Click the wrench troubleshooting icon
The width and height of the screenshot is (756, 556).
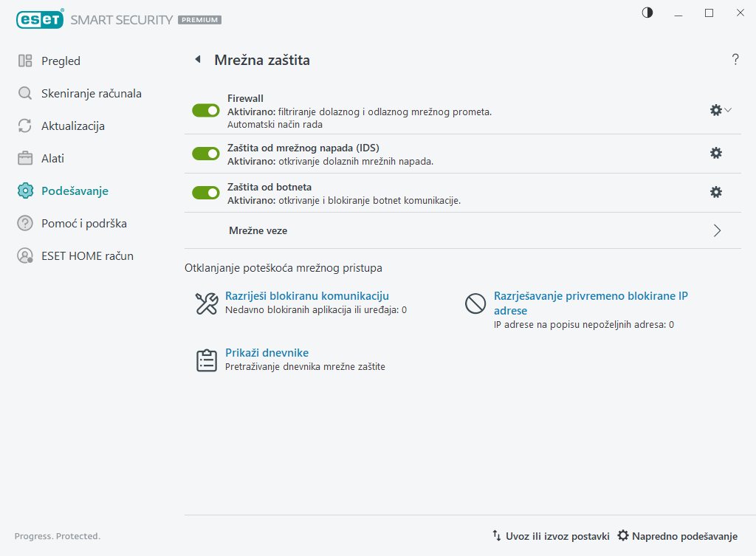(x=206, y=303)
